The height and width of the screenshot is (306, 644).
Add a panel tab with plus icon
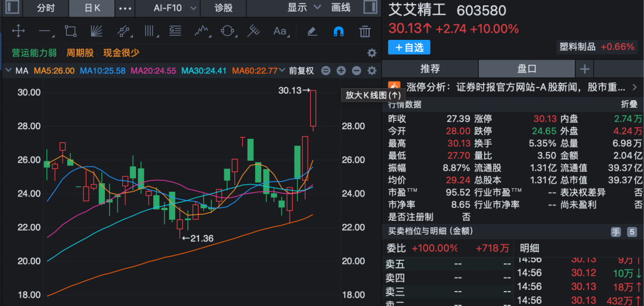584,69
